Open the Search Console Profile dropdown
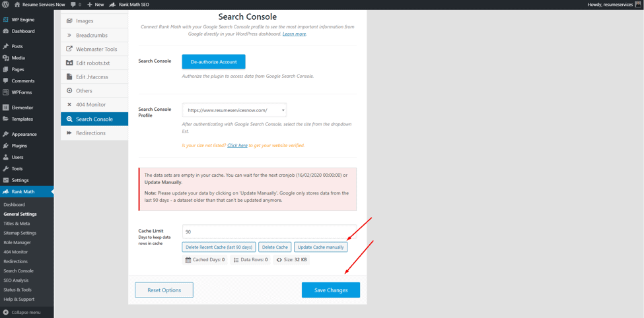 (x=234, y=110)
